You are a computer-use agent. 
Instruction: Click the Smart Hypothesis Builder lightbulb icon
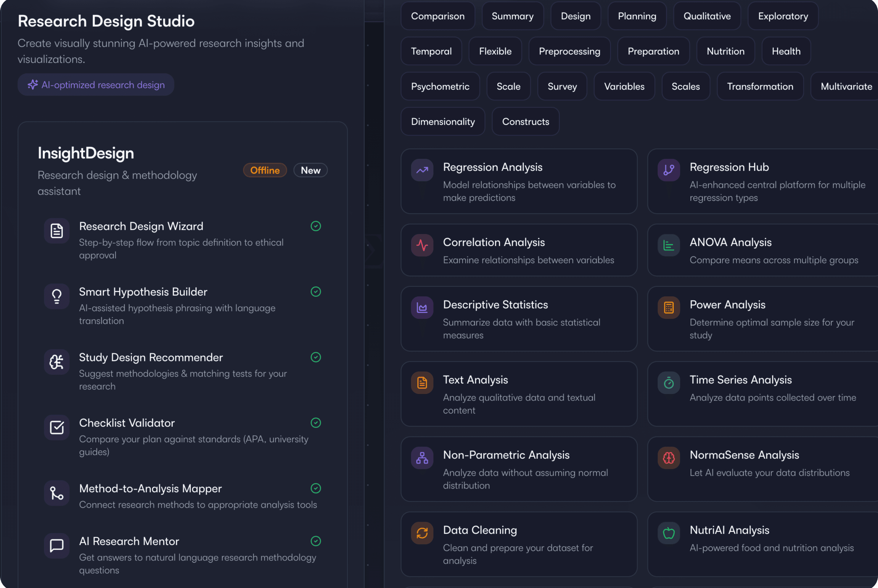(x=57, y=297)
